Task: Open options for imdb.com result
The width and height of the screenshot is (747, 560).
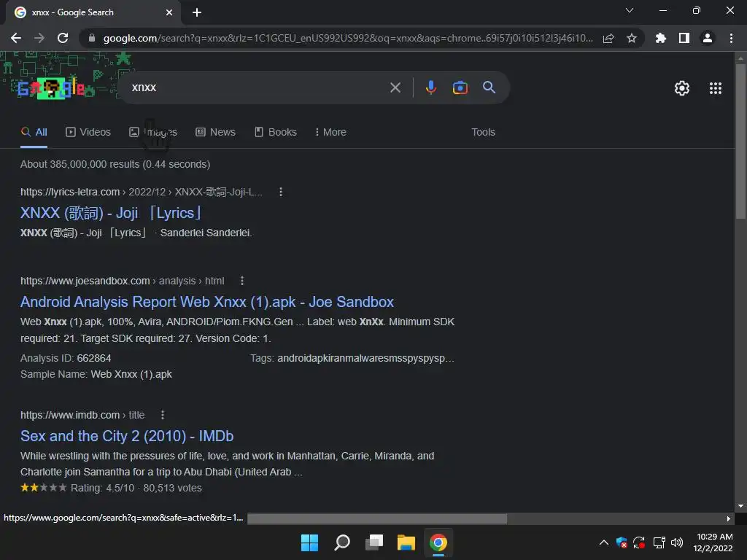Action: (x=163, y=415)
